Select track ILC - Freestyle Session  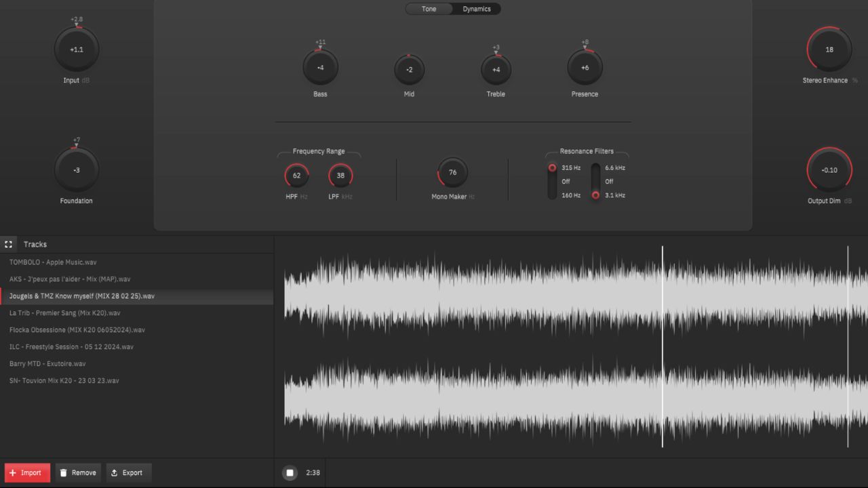[137, 347]
